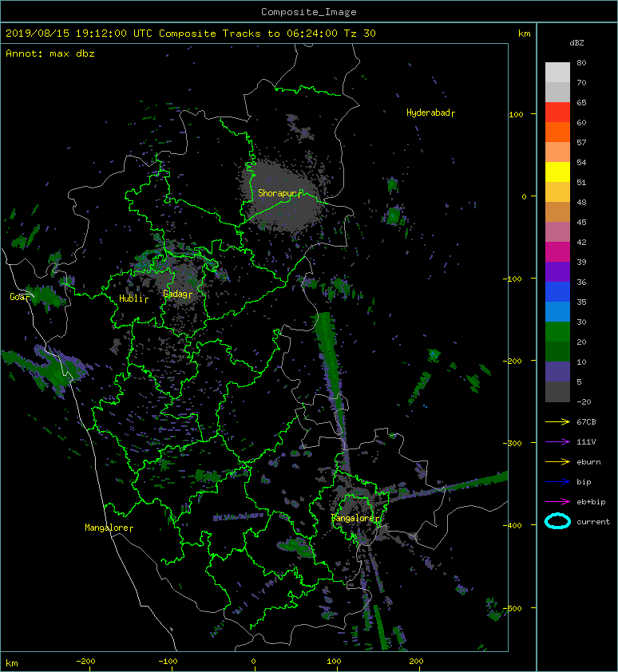The image size is (618, 672).
Task: Click the yellow 67CB arrow legend icon
Action: pos(557,421)
